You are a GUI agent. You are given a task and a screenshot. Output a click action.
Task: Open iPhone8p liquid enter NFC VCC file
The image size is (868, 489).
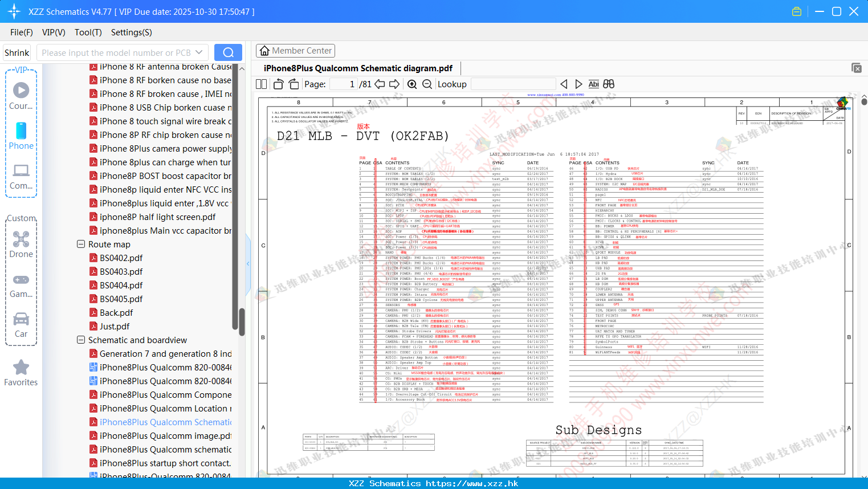pyautogui.click(x=161, y=189)
